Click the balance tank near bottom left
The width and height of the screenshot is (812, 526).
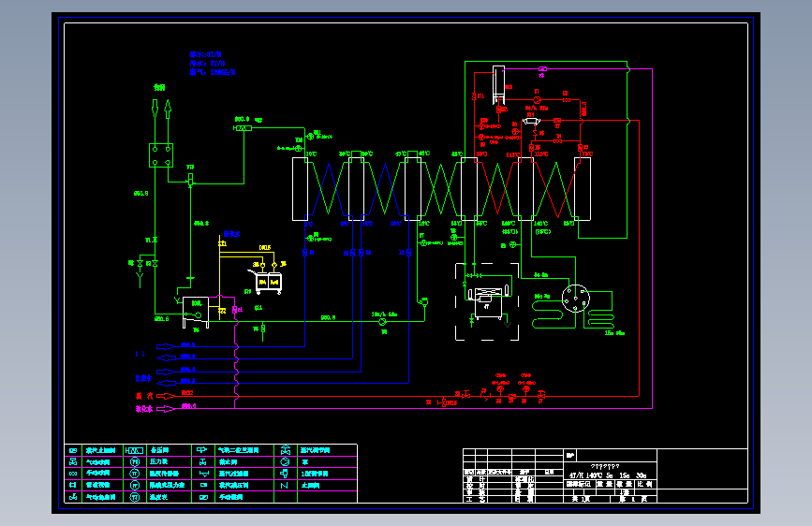pos(196,313)
